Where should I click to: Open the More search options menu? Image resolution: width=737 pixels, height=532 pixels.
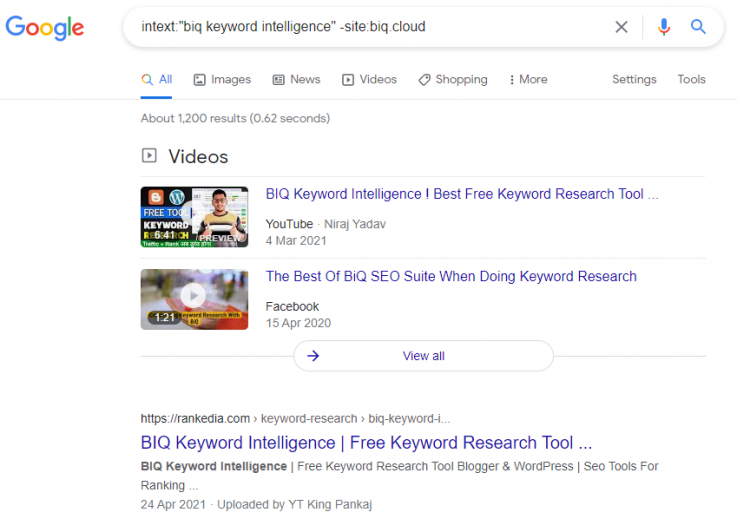tap(528, 79)
